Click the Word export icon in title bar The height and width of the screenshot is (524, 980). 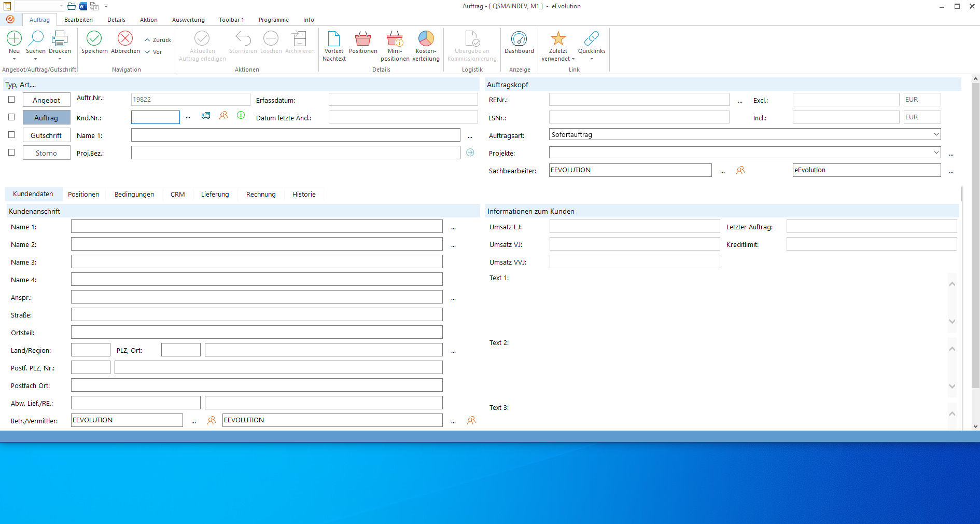point(83,6)
